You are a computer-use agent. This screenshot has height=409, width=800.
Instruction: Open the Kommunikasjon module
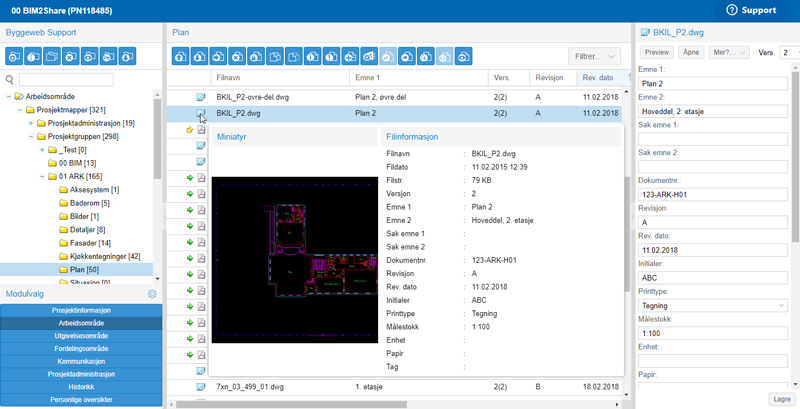coord(81,361)
